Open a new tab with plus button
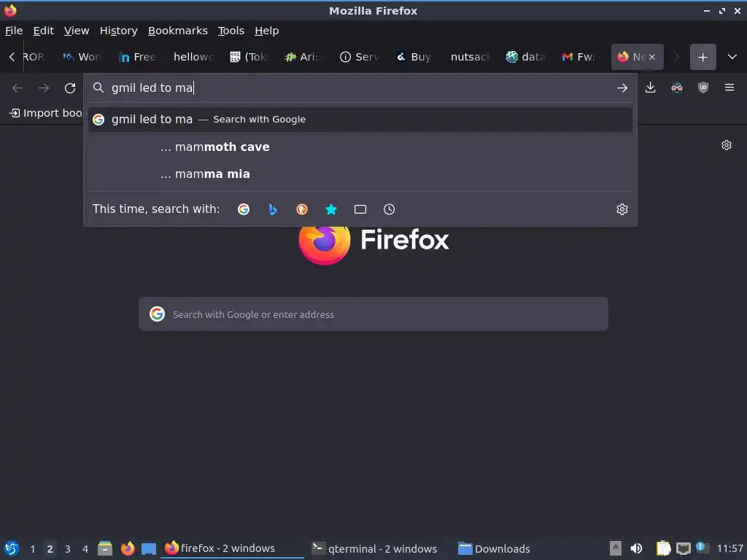 [x=703, y=57]
